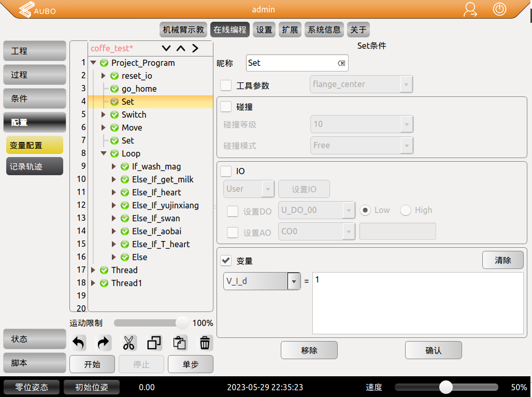Click the 速度 speed slider handle
Viewport: 532px width, 397px height.
pos(445,387)
